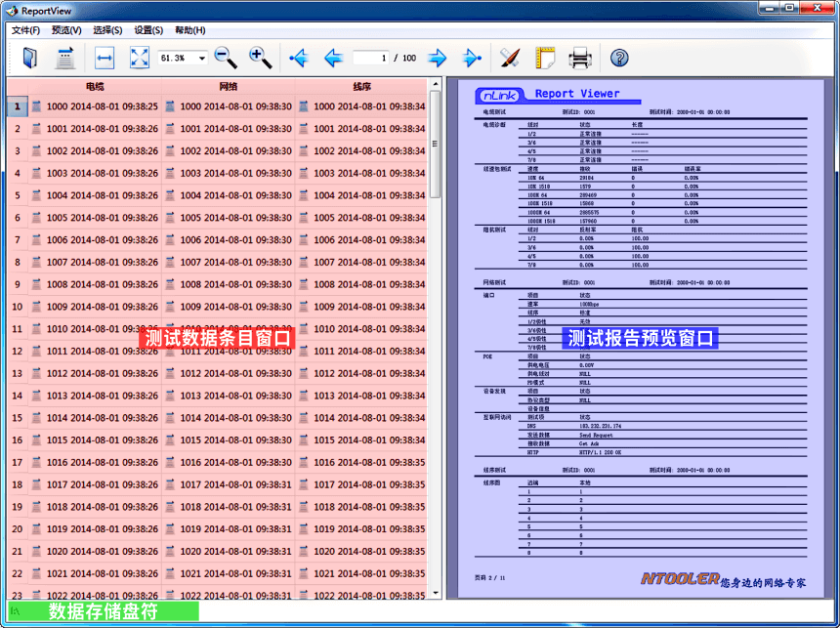Screen dimensions: 840x628
Task: Open the 设置(S) menu
Action: point(148,30)
